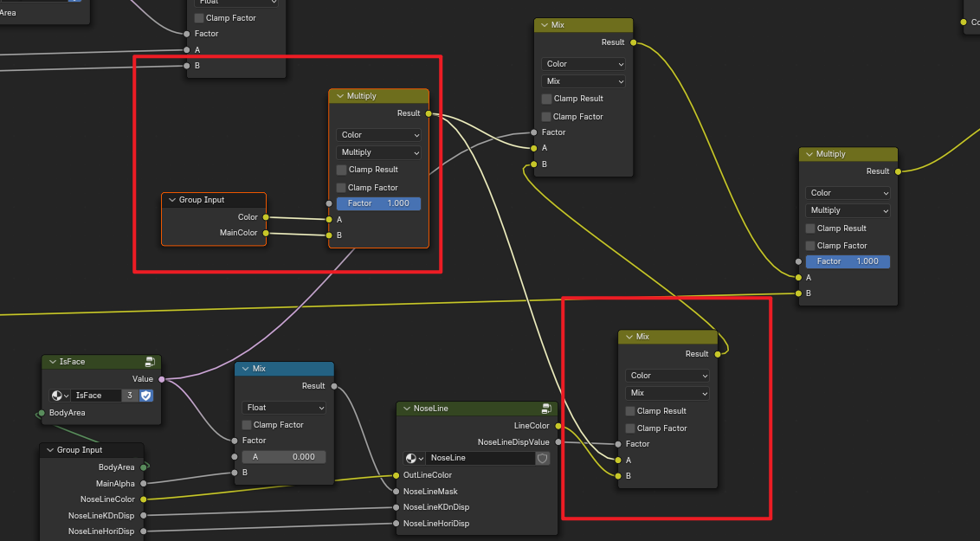Open node tree browser in IsFace node
The height and width of the screenshot is (541, 980).
point(59,396)
